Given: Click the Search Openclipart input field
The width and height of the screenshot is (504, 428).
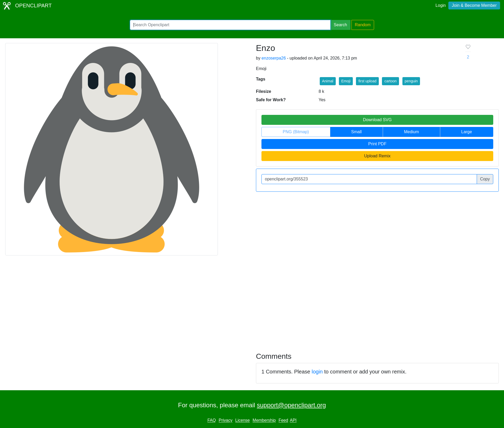Looking at the screenshot, I should pyautogui.click(x=230, y=25).
